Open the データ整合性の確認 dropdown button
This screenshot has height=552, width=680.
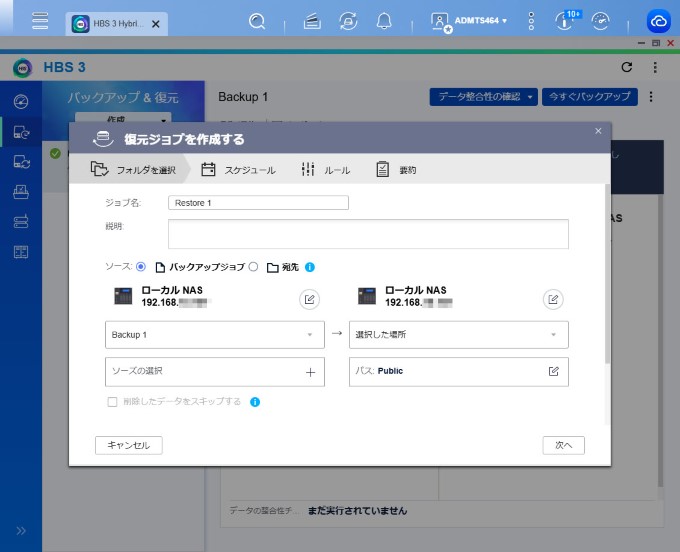[x=484, y=97]
